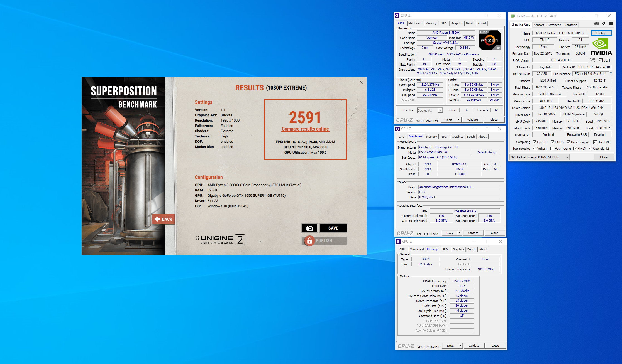Click the NVIDIA logo in GPU-Z
Screen dimensions: 622x364
pos(601,47)
